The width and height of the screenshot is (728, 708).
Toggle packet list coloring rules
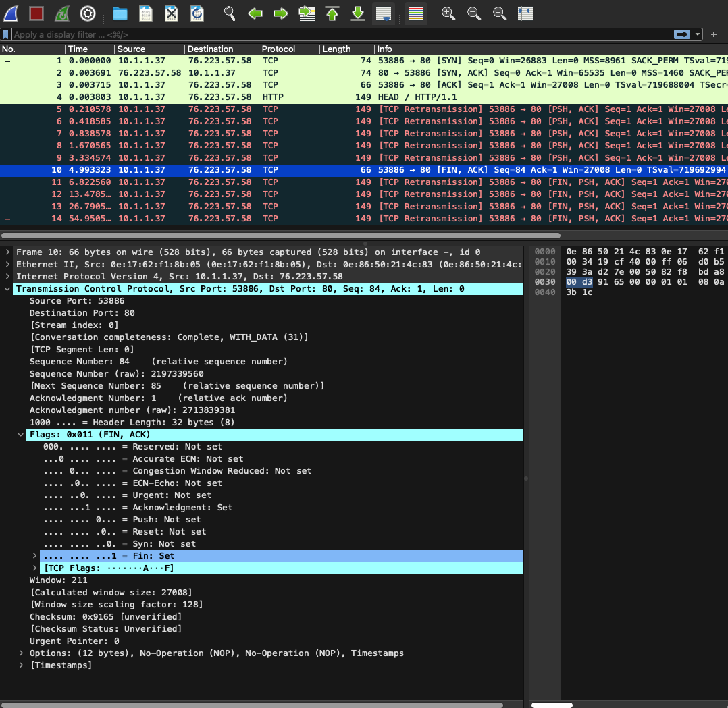(x=416, y=13)
